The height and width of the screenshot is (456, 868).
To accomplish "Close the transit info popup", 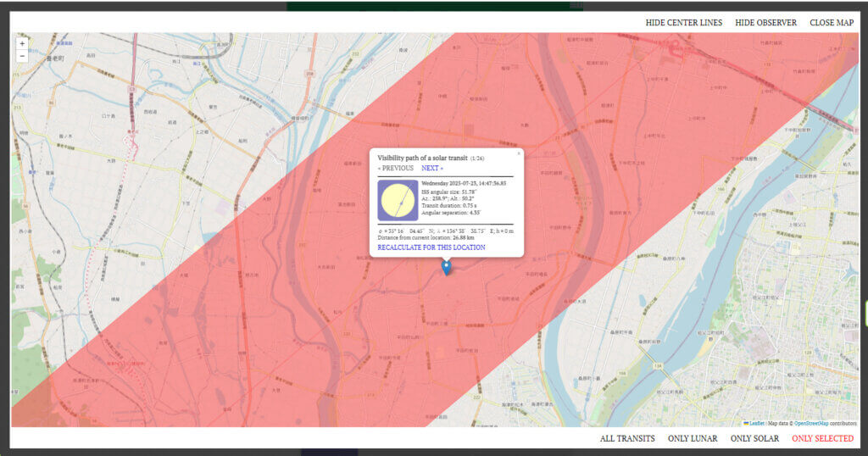I will click(x=519, y=153).
